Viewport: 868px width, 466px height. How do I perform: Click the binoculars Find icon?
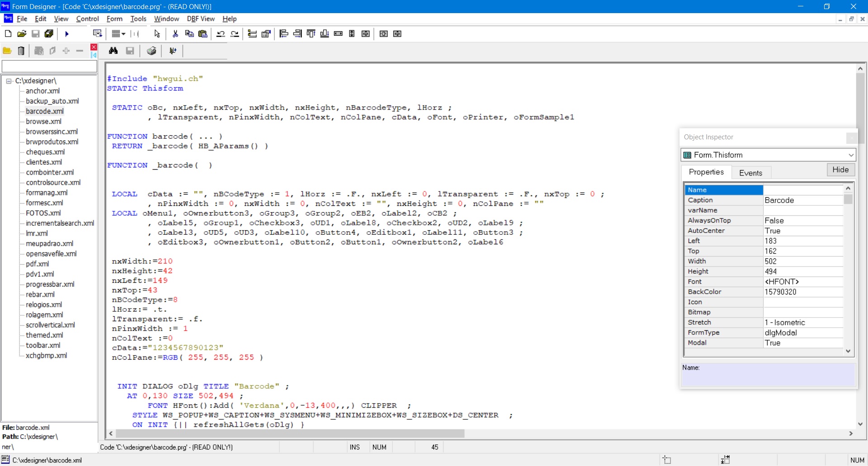[x=113, y=51]
